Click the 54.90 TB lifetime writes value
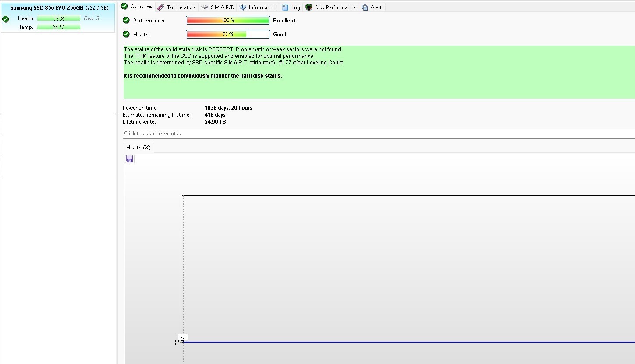Image resolution: width=635 pixels, height=364 pixels. 215,122
